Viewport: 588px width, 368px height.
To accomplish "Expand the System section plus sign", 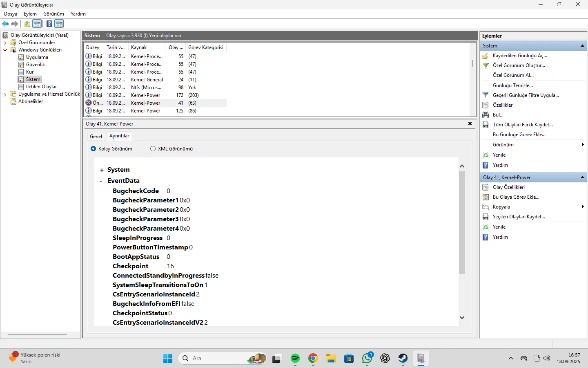I will [102, 170].
